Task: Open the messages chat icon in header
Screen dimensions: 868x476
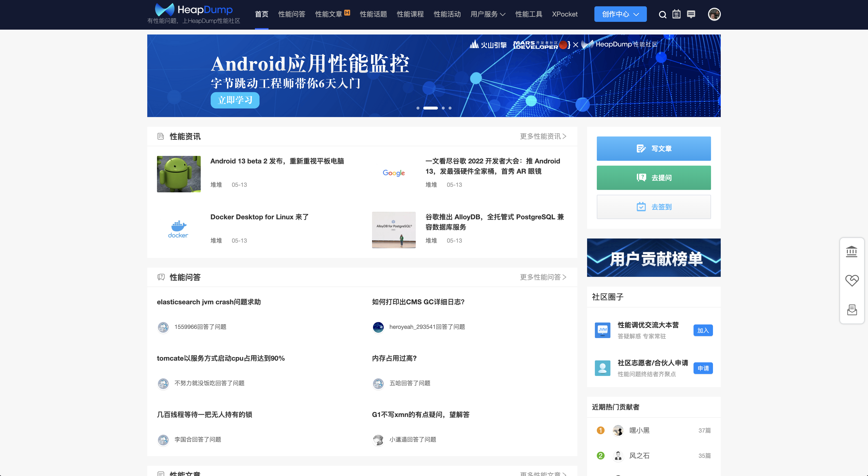Action: (691, 15)
